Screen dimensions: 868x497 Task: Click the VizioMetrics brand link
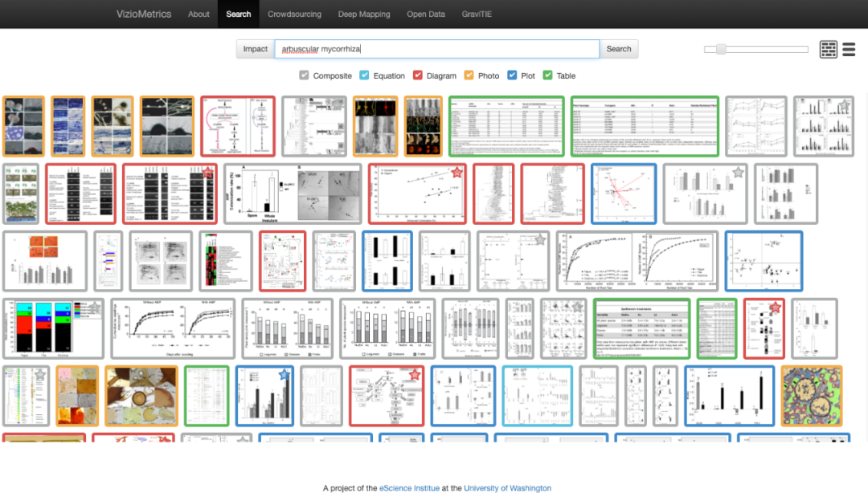pos(143,14)
